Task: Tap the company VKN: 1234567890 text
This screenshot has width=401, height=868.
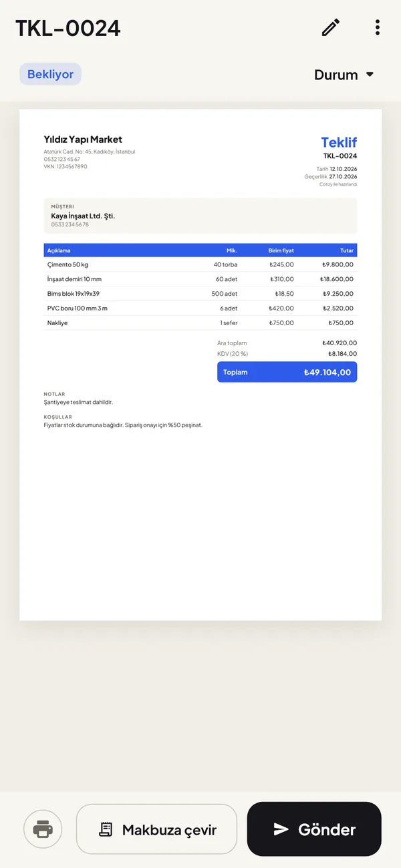Action: coord(65,166)
